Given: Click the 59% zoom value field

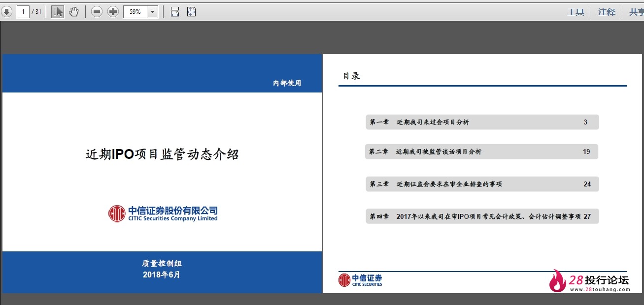Looking at the screenshot, I should point(135,12).
